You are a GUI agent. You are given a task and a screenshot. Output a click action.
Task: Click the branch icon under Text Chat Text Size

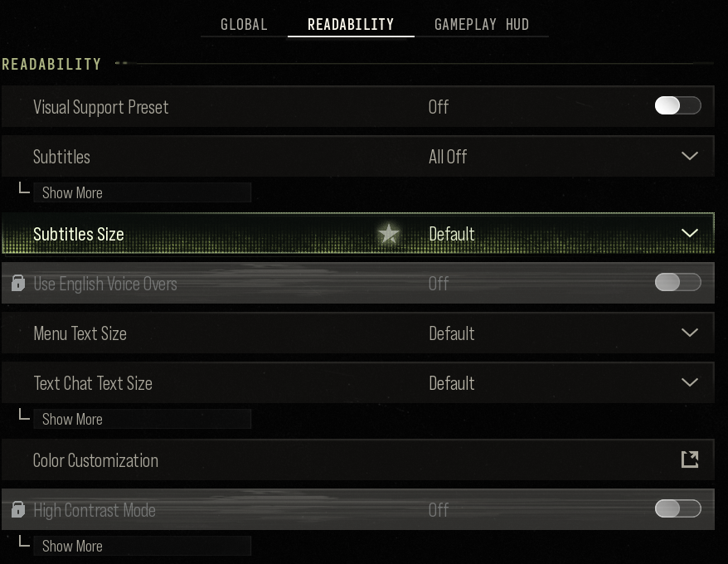[24, 415]
